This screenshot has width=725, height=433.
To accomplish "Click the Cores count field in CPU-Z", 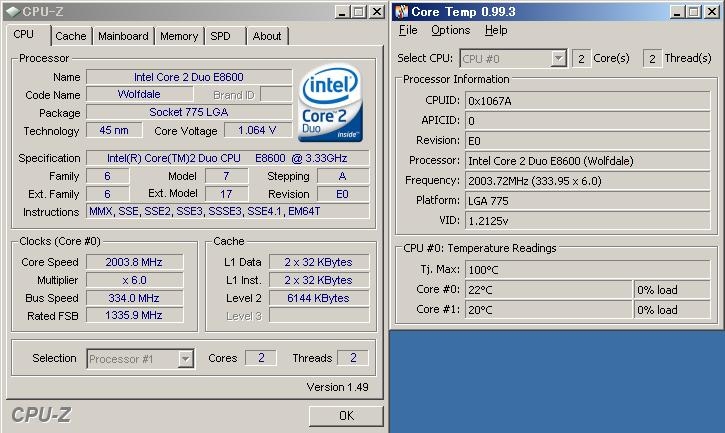I will pos(261,358).
